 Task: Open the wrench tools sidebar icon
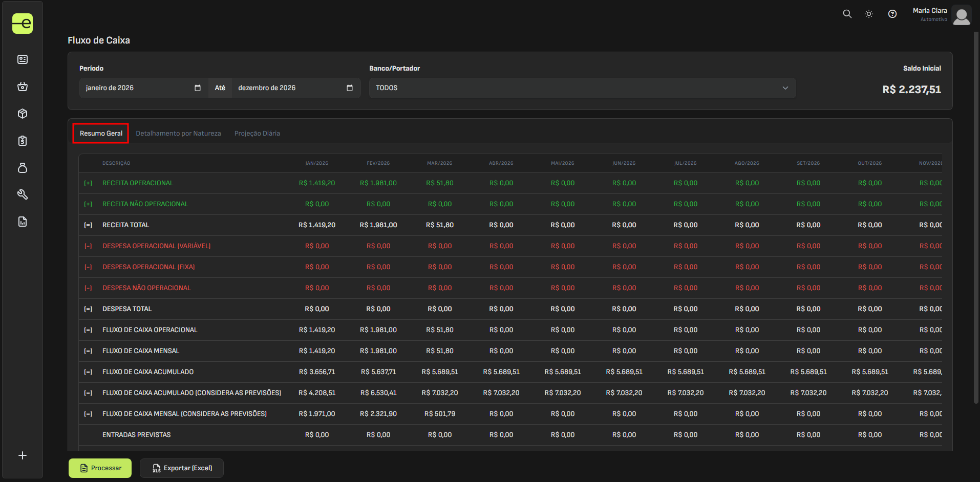[x=23, y=194]
